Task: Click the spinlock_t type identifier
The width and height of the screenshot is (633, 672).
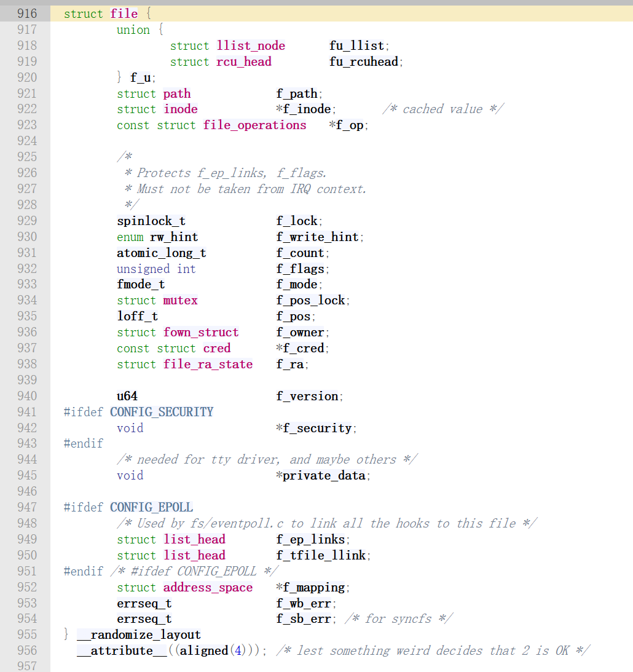Action: coord(151,221)
